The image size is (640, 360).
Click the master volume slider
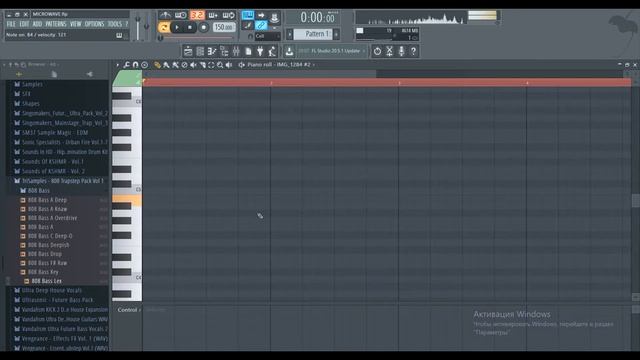tap(138, 27)
